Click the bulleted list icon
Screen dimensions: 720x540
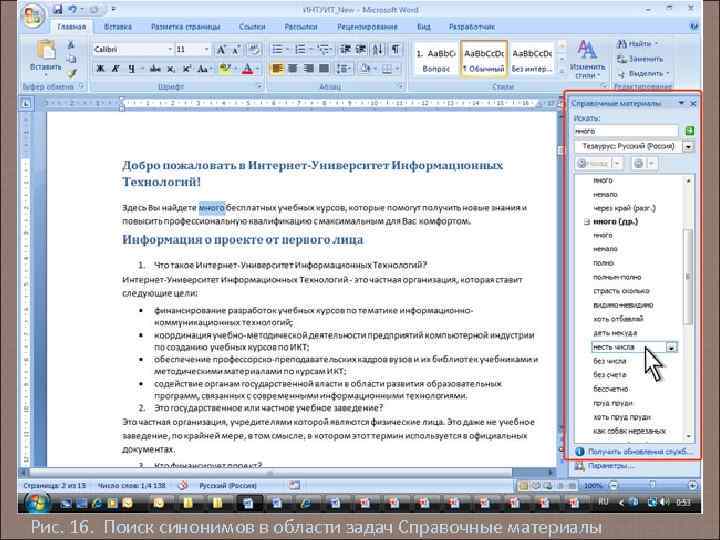[277, 49]
